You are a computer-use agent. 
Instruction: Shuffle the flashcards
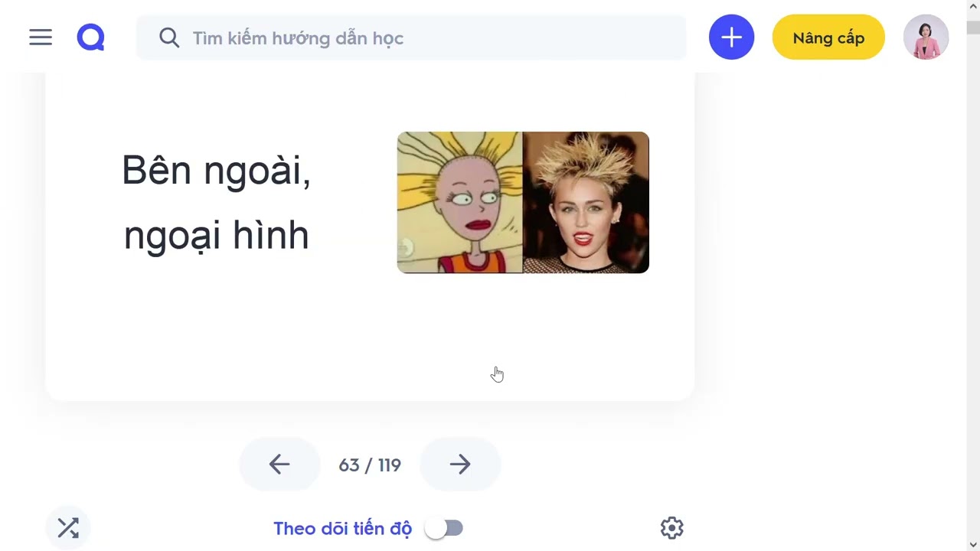[x=68, y=528]
